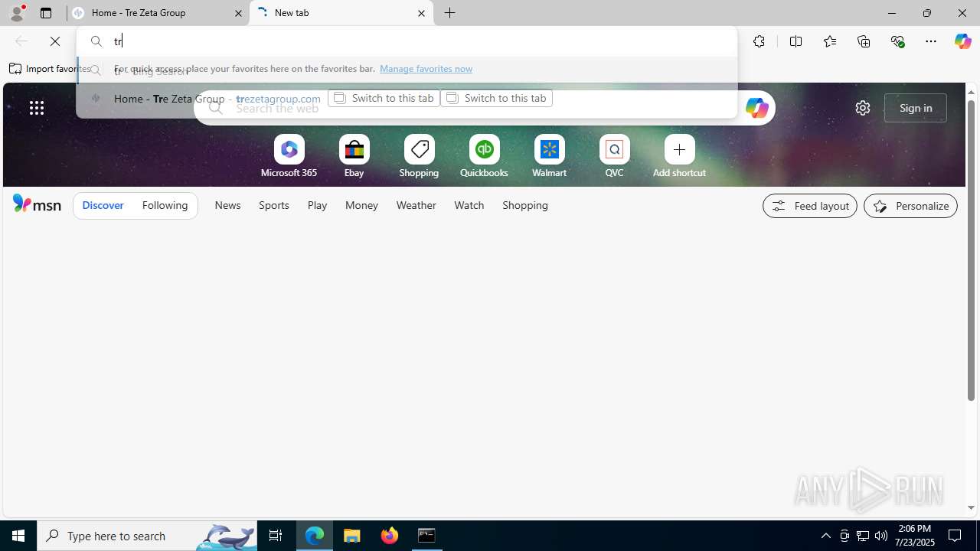Open Play category
Screen dimensions: 980x551
[317, 205]
